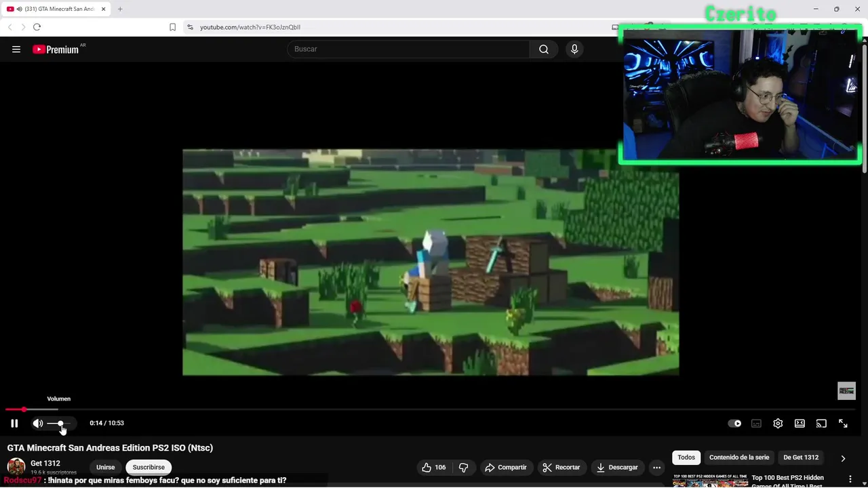The image size is (868, 488).
Task: Click the video player frame
Action: pyautogui.click(x=431, y=262)
